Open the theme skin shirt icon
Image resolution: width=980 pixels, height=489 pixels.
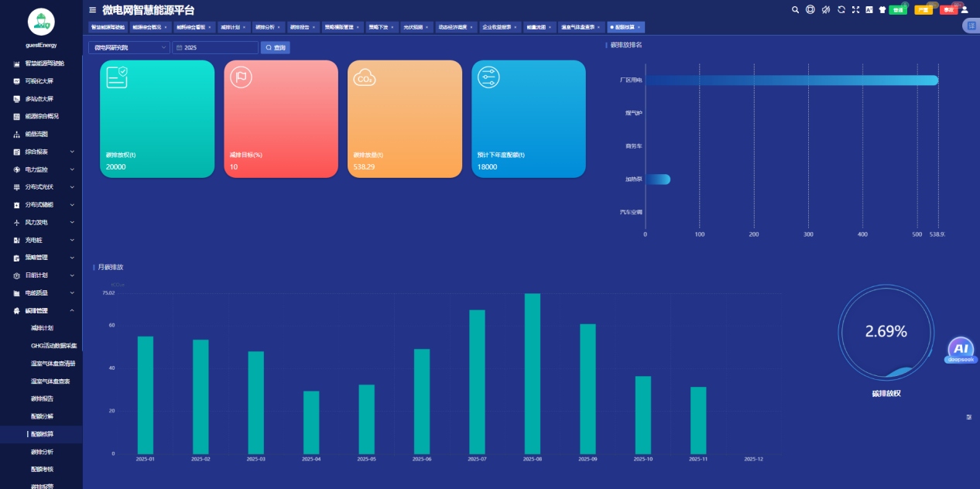(882, 10)
